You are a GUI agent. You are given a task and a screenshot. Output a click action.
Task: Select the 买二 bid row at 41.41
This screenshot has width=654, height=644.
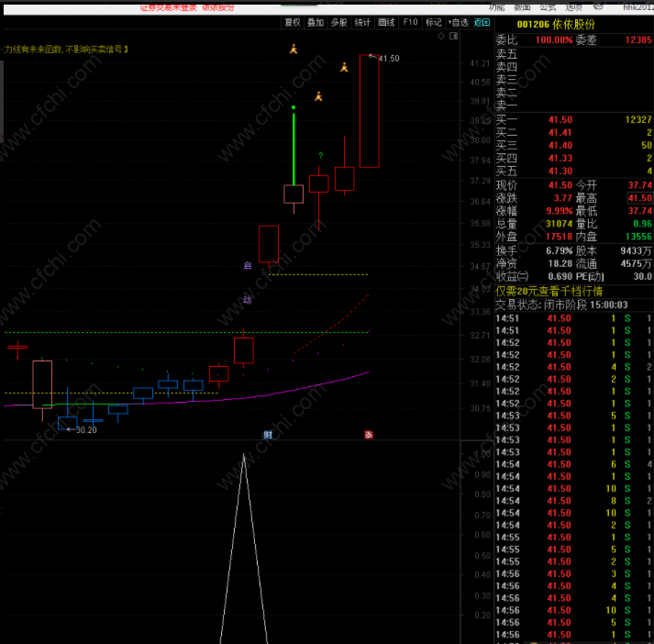[574, 133]
